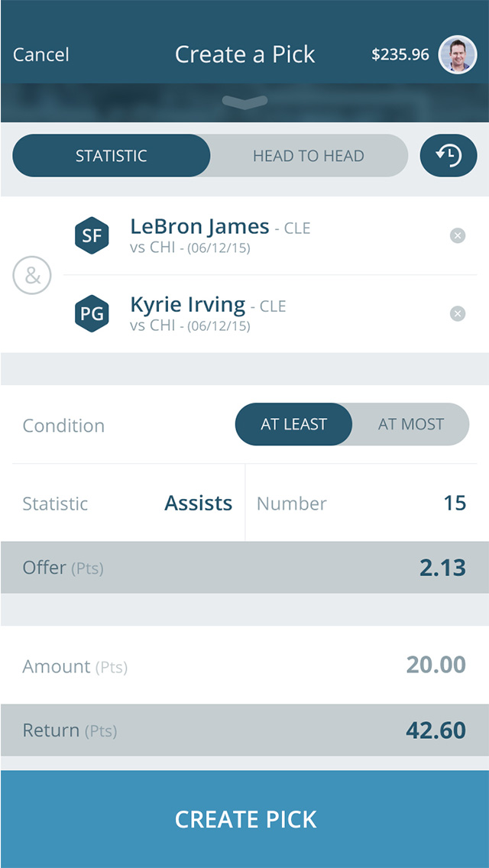This screenshot has height=868, width=489.
Task: Switch to the Statistic tab
Action: (x=112, y=156)
